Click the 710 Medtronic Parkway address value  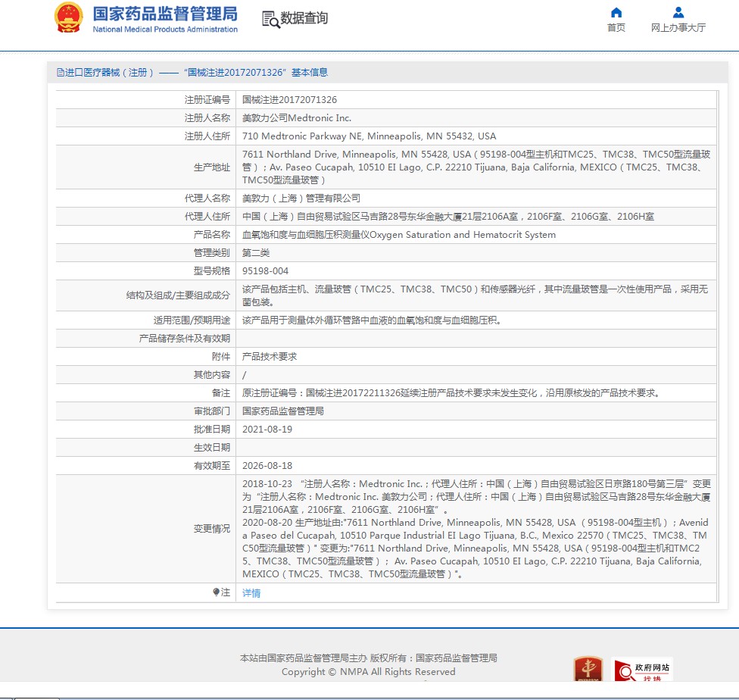tap(369, 136)
